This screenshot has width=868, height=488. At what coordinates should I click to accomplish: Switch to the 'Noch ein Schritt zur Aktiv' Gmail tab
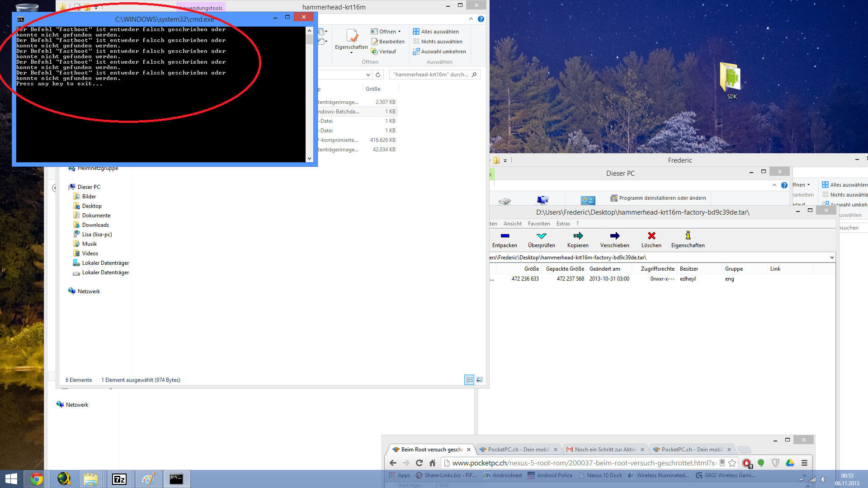[605, 450]
